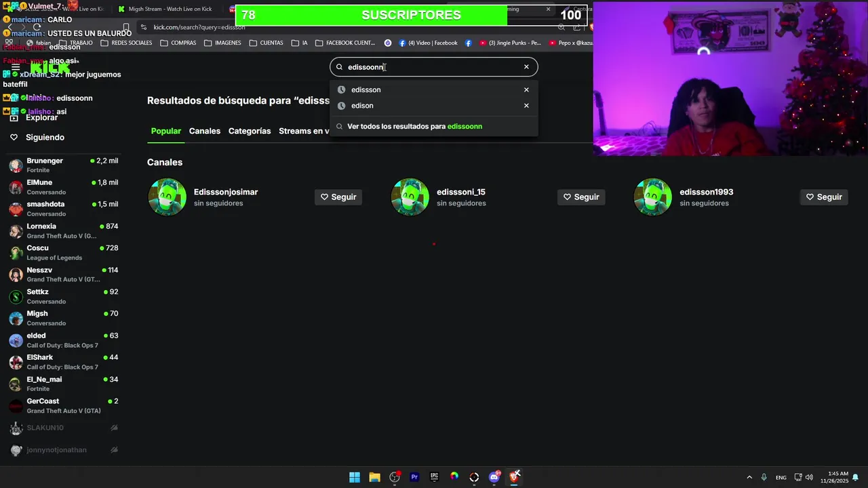Viewport: 868px width, 488px height.
Task: Click the magnifier icon in the search box
Action: point(340,67)
